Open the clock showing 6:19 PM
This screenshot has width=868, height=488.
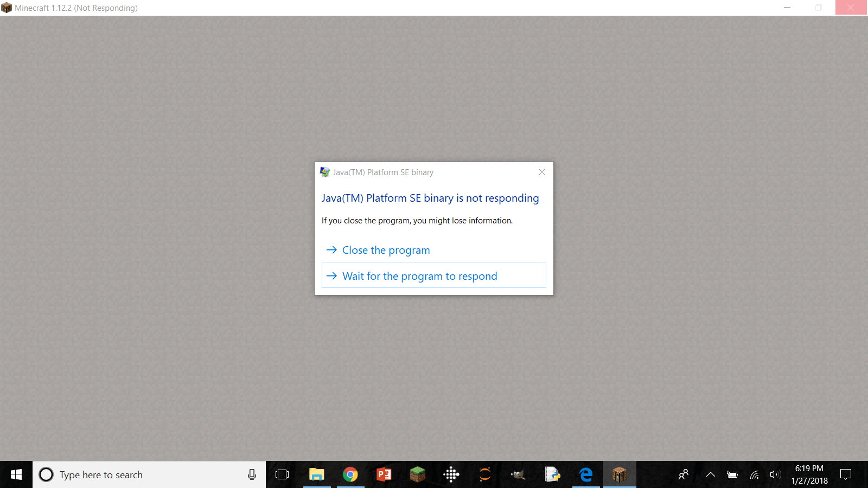(809, 474)
